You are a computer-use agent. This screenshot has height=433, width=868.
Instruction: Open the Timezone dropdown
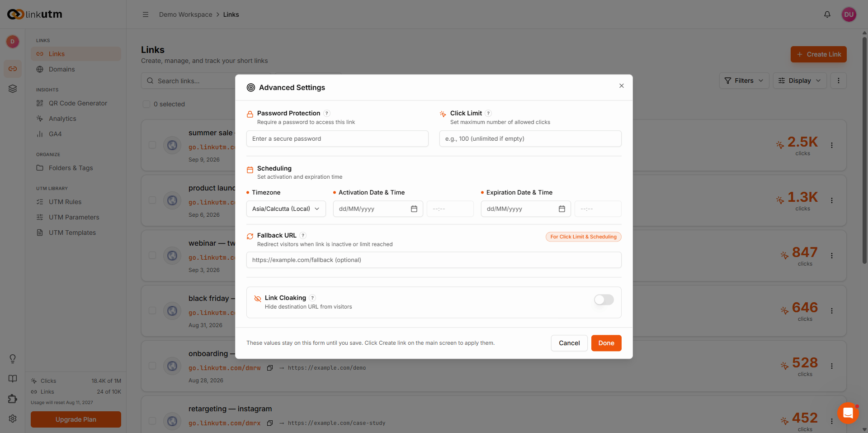coord(286,209)
